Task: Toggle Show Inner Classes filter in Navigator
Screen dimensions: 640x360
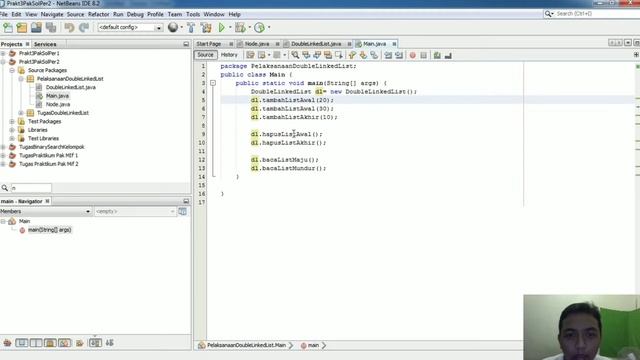Action: tap(64, 343)
